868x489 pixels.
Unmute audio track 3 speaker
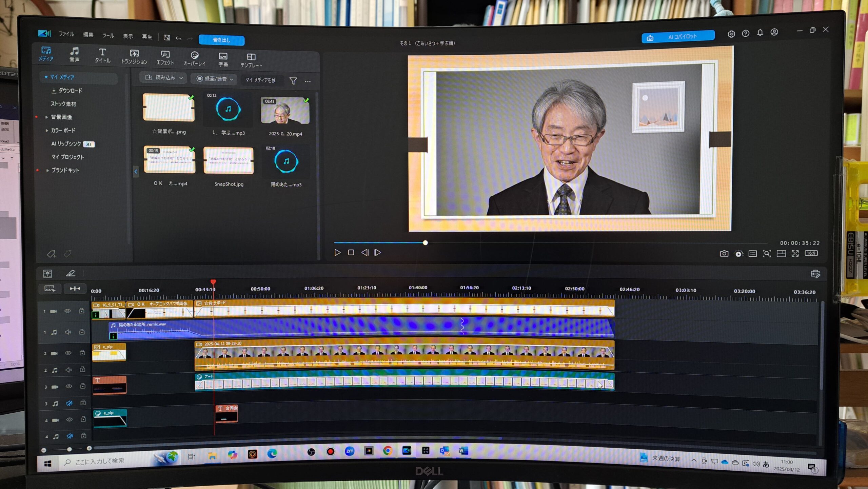pyautogui.click(x=69, y=403)
